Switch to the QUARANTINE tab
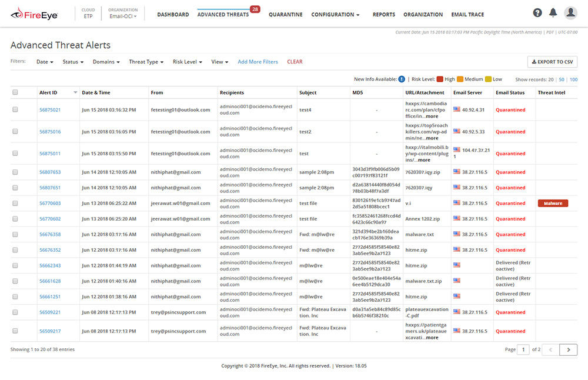 click(286, 15)
